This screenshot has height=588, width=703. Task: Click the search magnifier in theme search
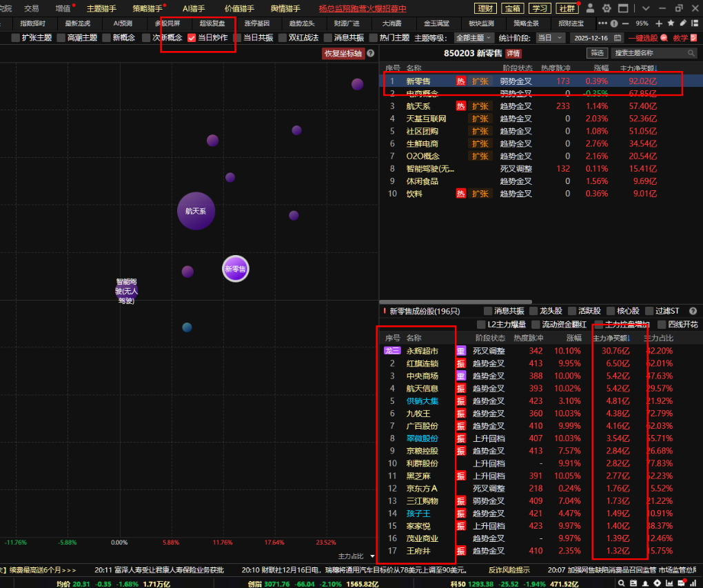[691, 53]
